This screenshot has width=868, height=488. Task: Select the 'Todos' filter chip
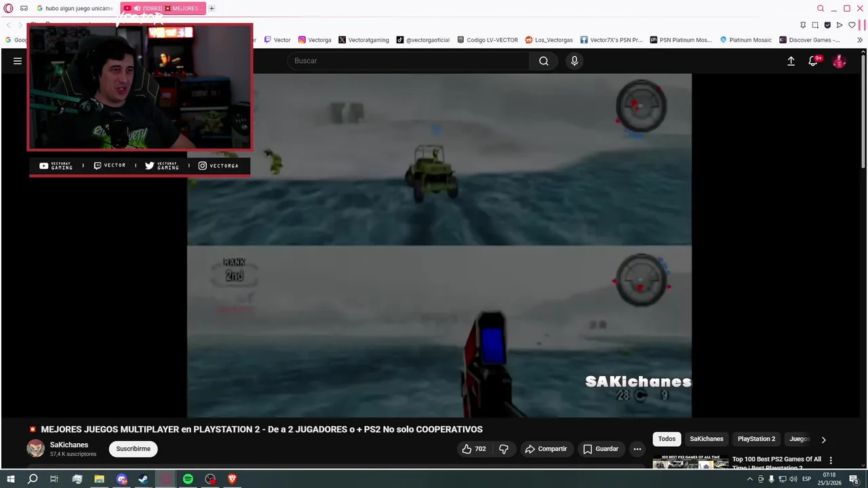(x=667, y=439)
